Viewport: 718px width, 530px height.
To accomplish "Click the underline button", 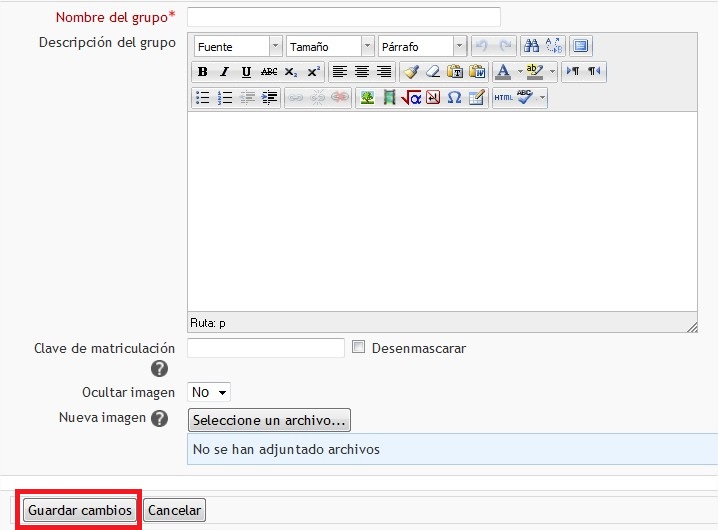I will (246, 72).
